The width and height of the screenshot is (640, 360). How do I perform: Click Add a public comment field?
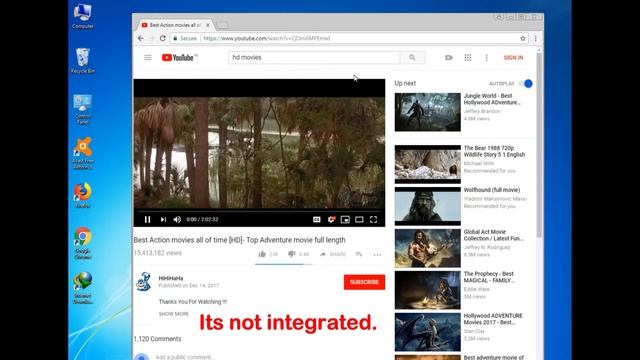click(x=184, y=357)
